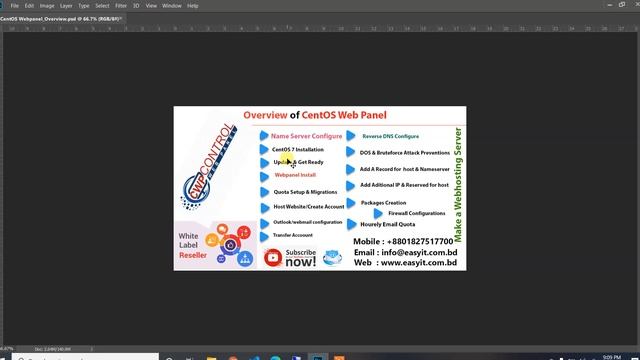Screen dimensions: 640x360
Task: Click 'Add A Record for host & Nameserver' text
Action: 404,169
